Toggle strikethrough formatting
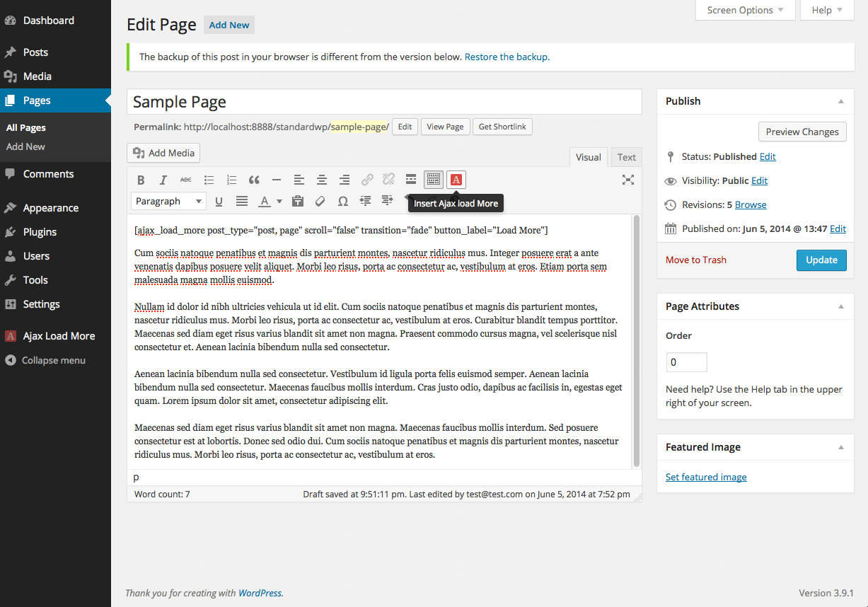This screenshot has width=868, height=607. (x=185, y=180)
